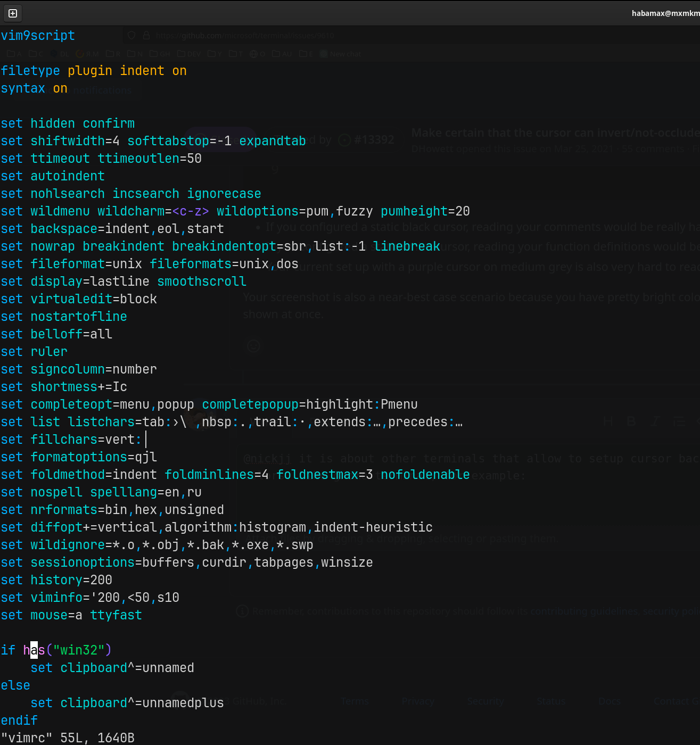This screenshot has height=745, width=700.
Task: Click the tracking-protection shield in the address bar
Action: click(x=131, y=35)
